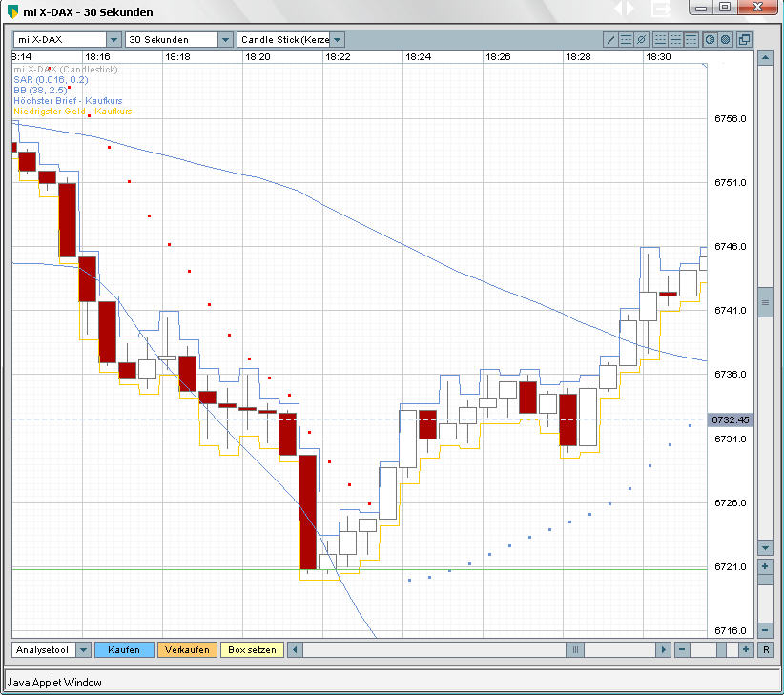Select the trend line drawing tool
Image resolution: width=784 pixels, height=695 pixels.
point(610,39)
